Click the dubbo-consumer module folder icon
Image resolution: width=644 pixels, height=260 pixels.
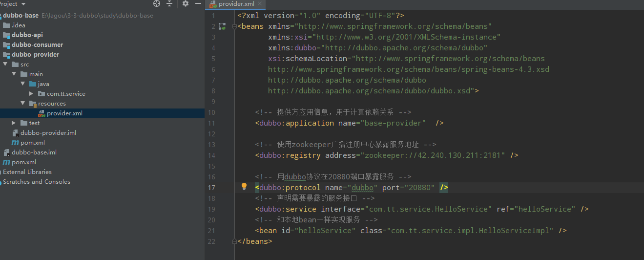pyautogui.click(x=6, y=45)
